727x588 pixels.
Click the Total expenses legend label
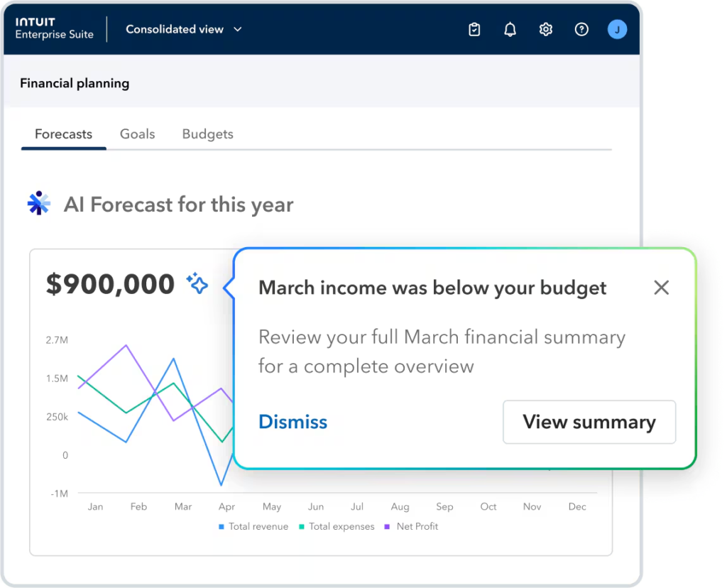pos(341,526)
